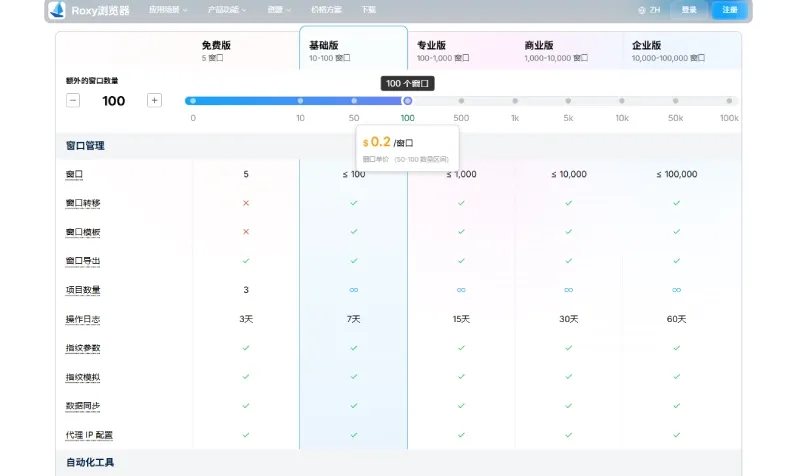The width and height of the screenshot is (800, 476).
Task: Click the slider handle at 100
Action: 407,101
